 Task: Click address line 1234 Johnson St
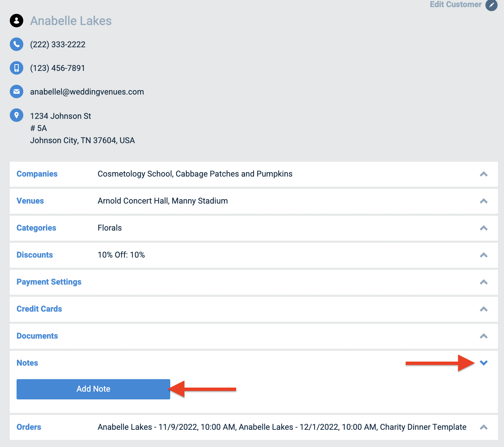point(61,116)
